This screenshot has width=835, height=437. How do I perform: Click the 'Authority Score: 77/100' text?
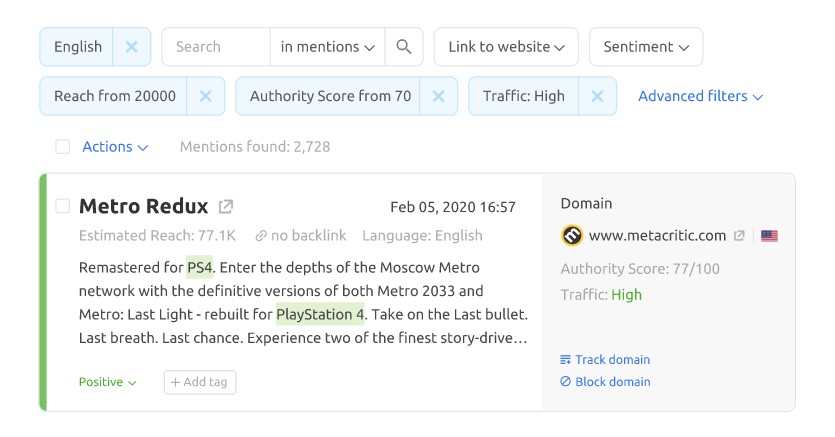pyautogui.click(x=640, y=269)
